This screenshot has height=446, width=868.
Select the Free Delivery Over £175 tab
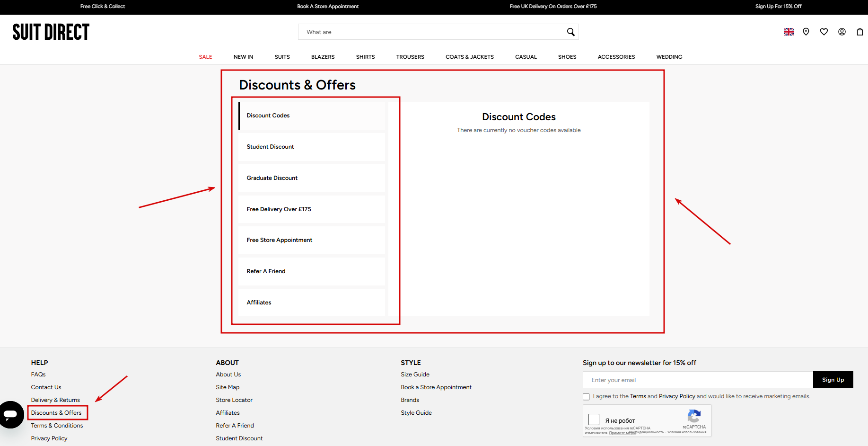click(x=312, y=209)
